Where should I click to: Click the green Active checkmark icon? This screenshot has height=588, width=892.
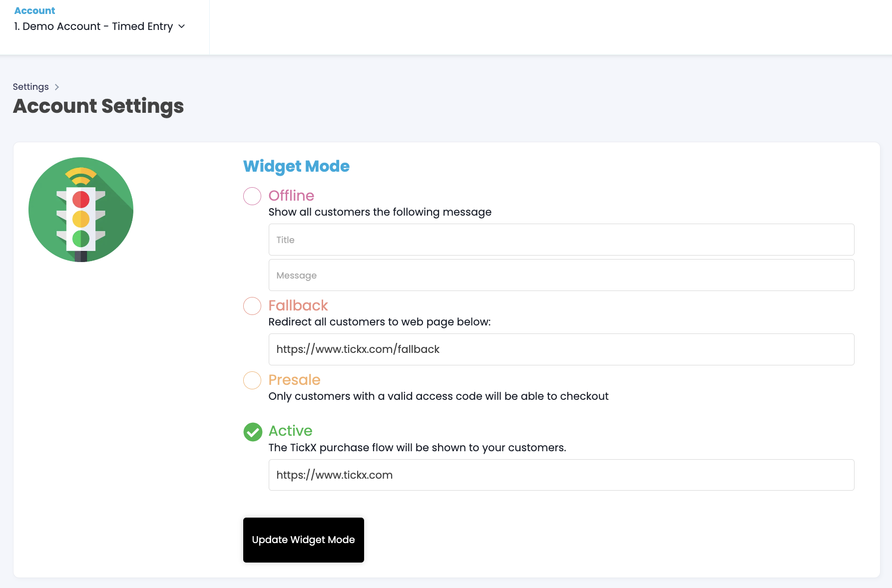click(253, 432)
